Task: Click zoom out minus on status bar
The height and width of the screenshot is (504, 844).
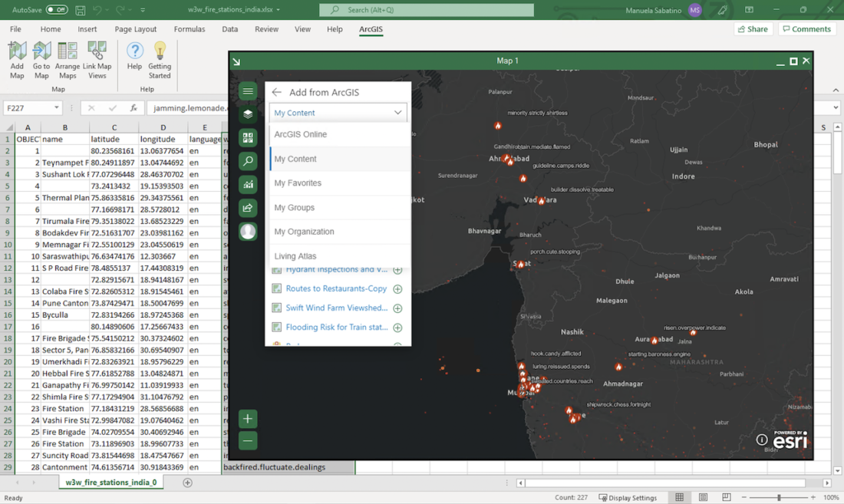Action: point(744,498)
